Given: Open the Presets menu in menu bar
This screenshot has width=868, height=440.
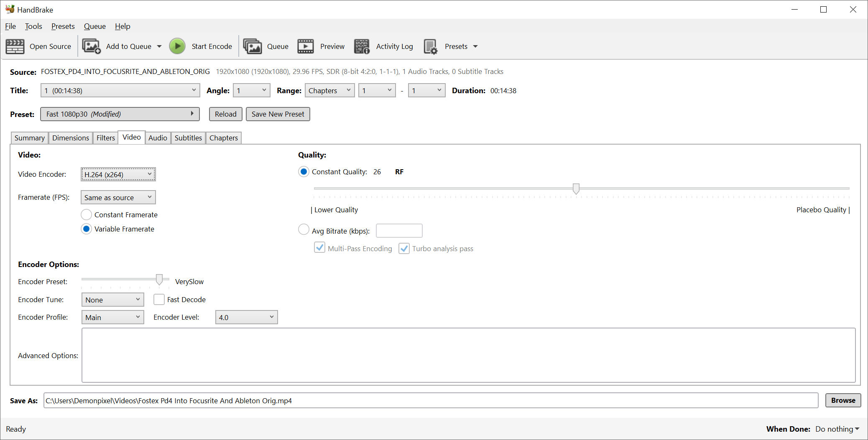Looking at the screenshot, I should click(63, 26).
